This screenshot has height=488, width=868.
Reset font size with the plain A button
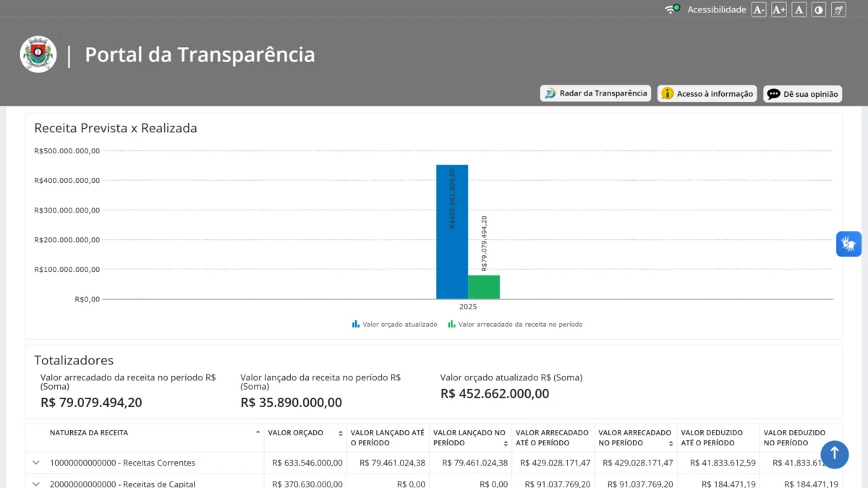click(x=799, y=9)
